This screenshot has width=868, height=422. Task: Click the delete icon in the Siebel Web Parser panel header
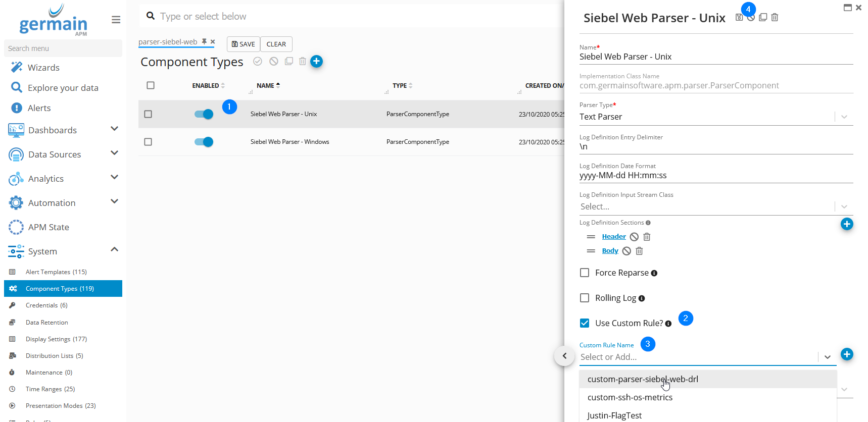point(775,18)
